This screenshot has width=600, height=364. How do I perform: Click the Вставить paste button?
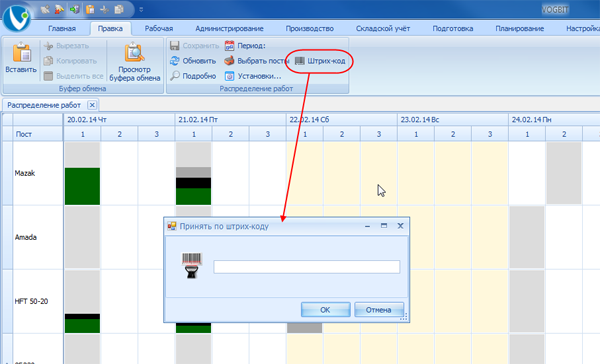(21, 58)
